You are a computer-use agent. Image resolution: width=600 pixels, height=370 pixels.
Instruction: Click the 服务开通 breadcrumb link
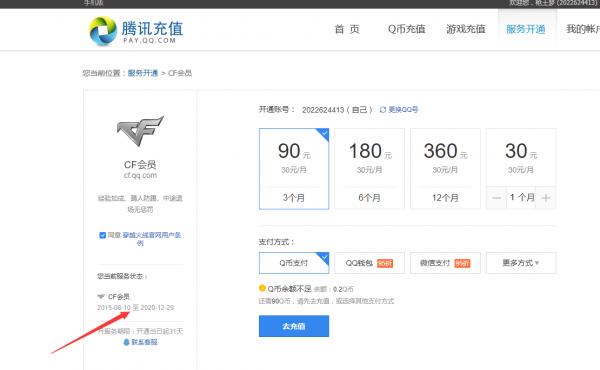(143, 73)
